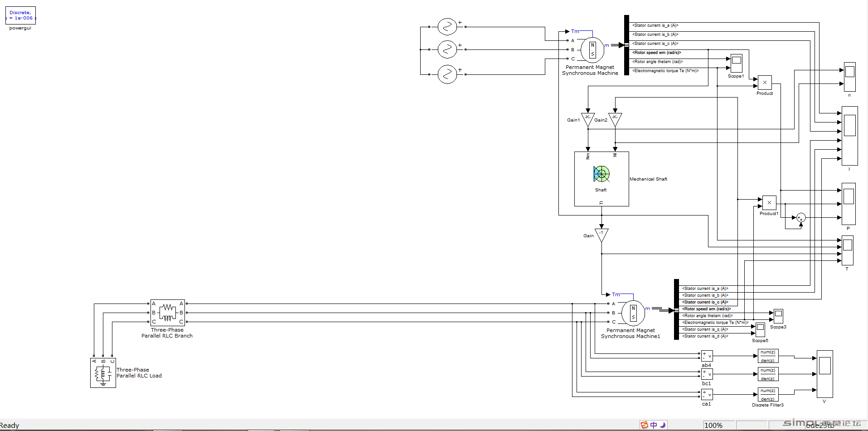Select the topmost AC voltage source
The width and height of the screenshot is (868, 431).
[447, 27]
